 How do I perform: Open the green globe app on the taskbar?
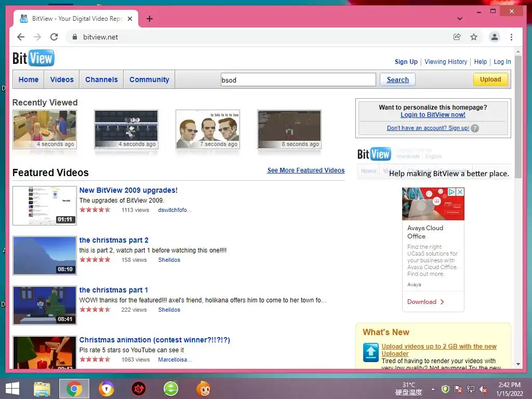170,389
